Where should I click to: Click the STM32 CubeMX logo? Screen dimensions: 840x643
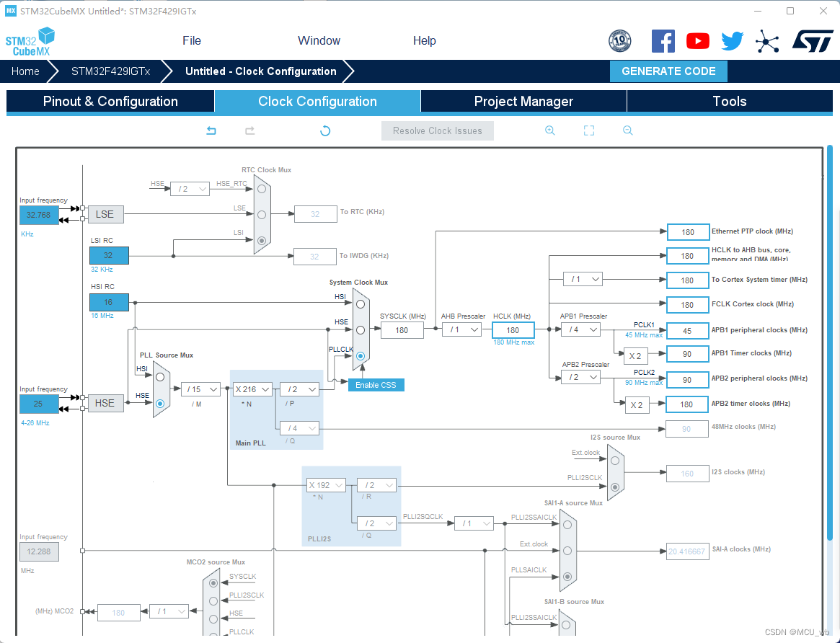30,42
